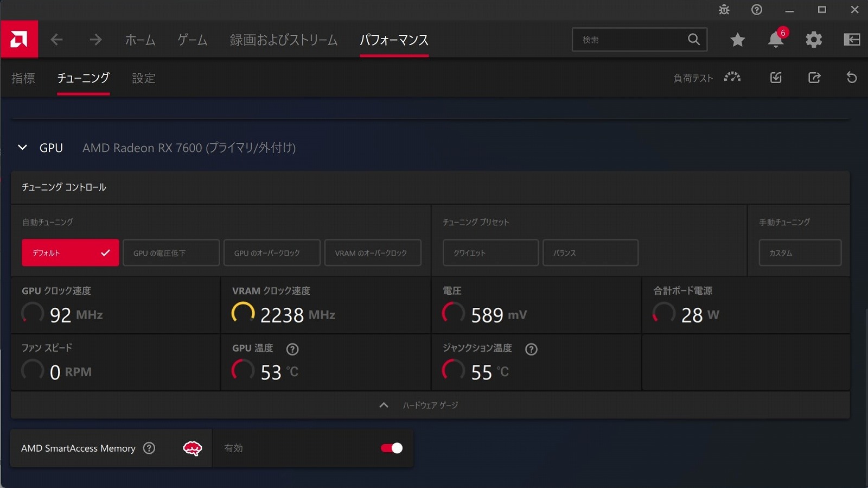This screenshot has width=868, height=488.
Task: Open the notifications bell icon
Action: [775, 40]
